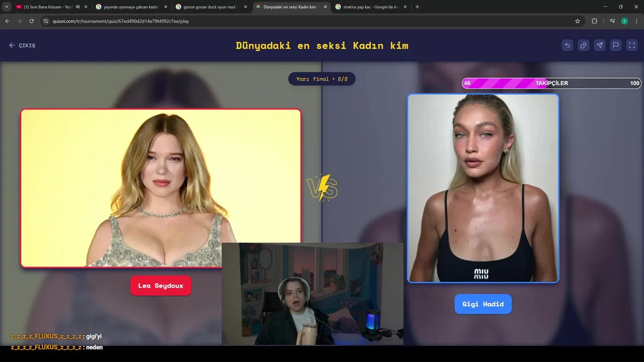The height and width of the screenshot is (362, 644).
Task: Click the quiz title Dünyadaki en seksi Kadın kim
Action: click(322, 45)
